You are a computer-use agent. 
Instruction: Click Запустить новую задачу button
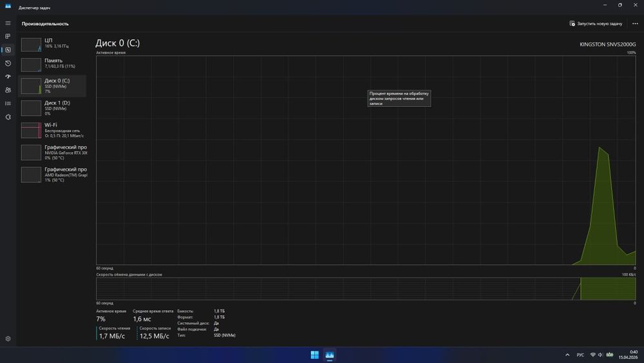596,23
